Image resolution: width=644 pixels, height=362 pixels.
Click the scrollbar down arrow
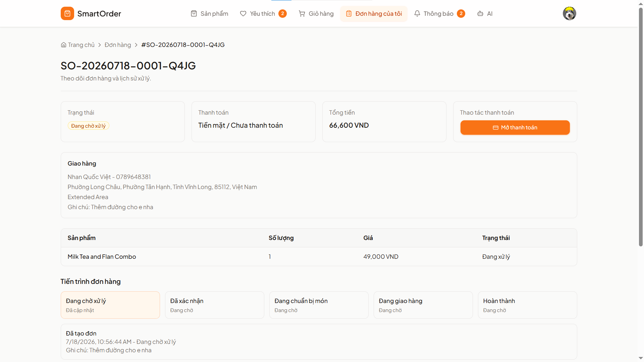[x=641, y=358]
